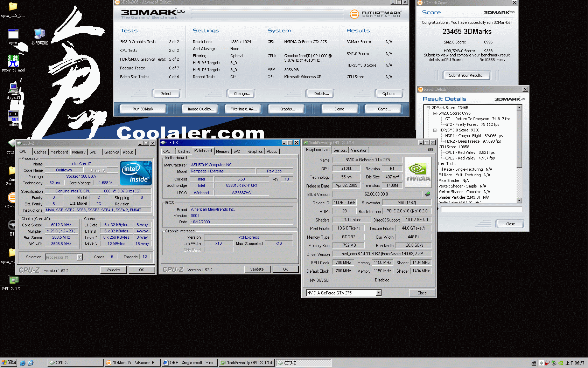
Task: Collapse the 3DMark Score: 23465 tree node
Action: (428, 108)
